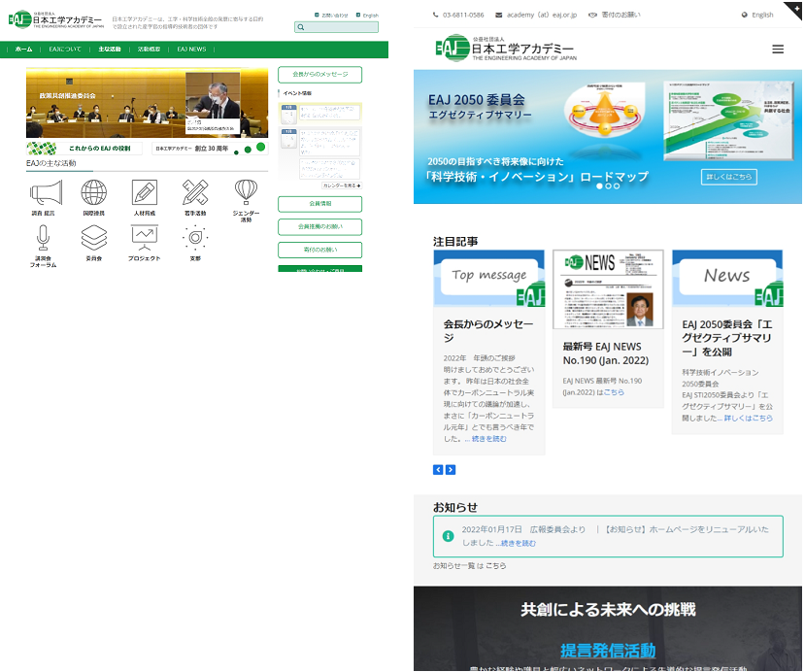Click the previous arrow under 注目記事 cards

point(438,470)
